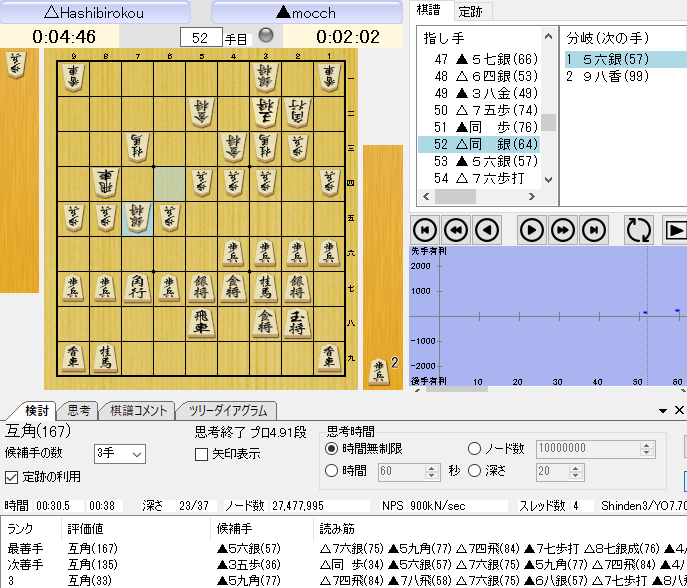Viewport: 687px width, 588px height.
Task: Click the seconds spinner field showing 60
Action: (x=409, y=471)
